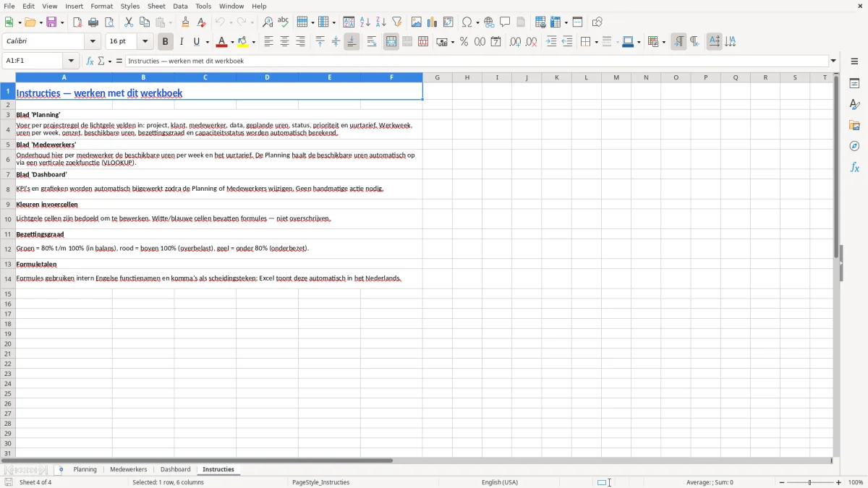Export directly as PDF
Image resolution: width=868 pixels, height=488 pixels.
tap(77, 22)
